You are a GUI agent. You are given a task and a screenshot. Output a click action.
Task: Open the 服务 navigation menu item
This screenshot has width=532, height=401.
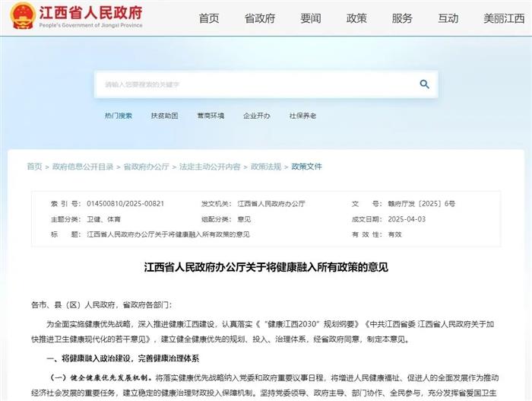click(402, 18)
